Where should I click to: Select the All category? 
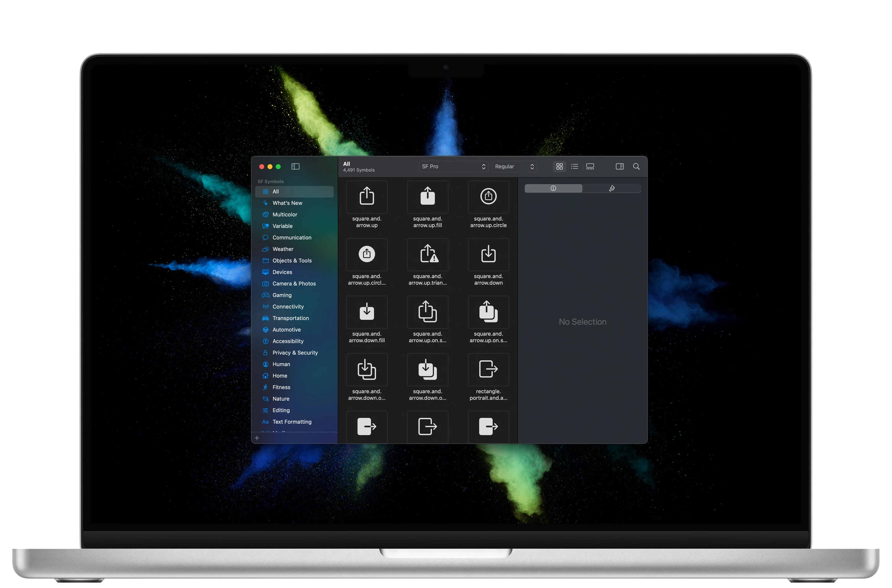coord(294,192)
